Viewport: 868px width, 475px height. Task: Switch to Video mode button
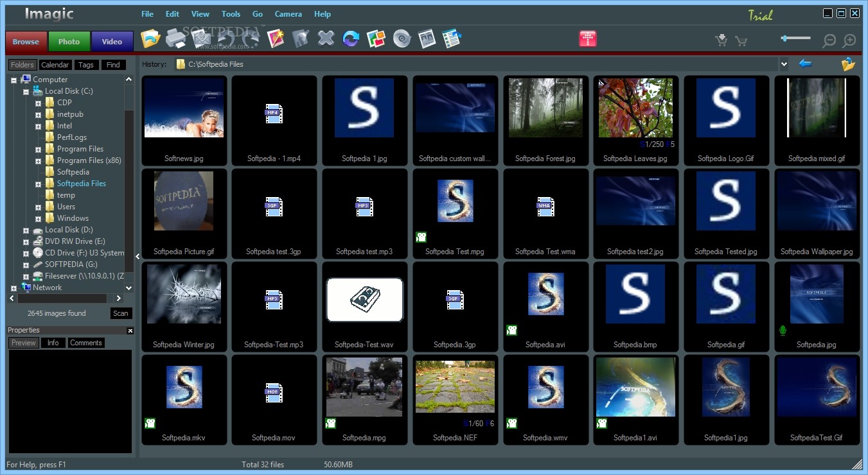click(x=112, y=41)
